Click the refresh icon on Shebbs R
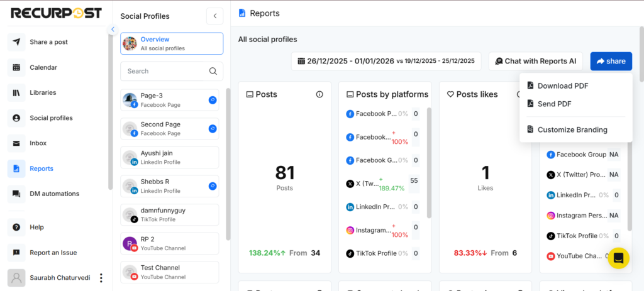Viewport: 644px width, 291px height. (x=213, y=186)
